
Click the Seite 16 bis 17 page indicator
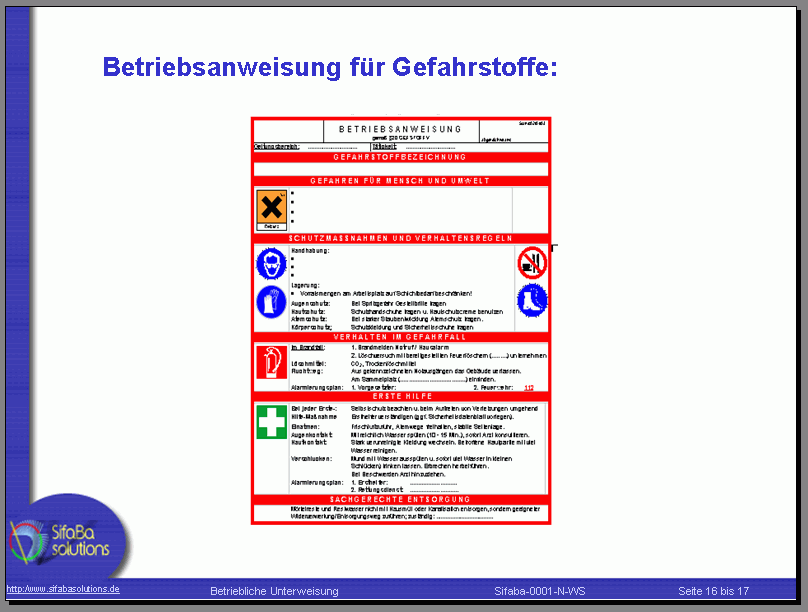click(x=713, y=591)
